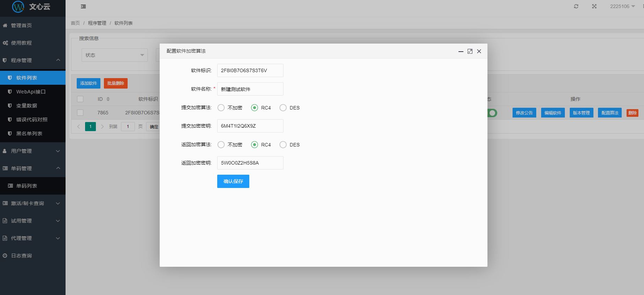Expand the 代理管理 sidebar section
The height and width of the screenshot is (295, 644).
click(32, 238)
